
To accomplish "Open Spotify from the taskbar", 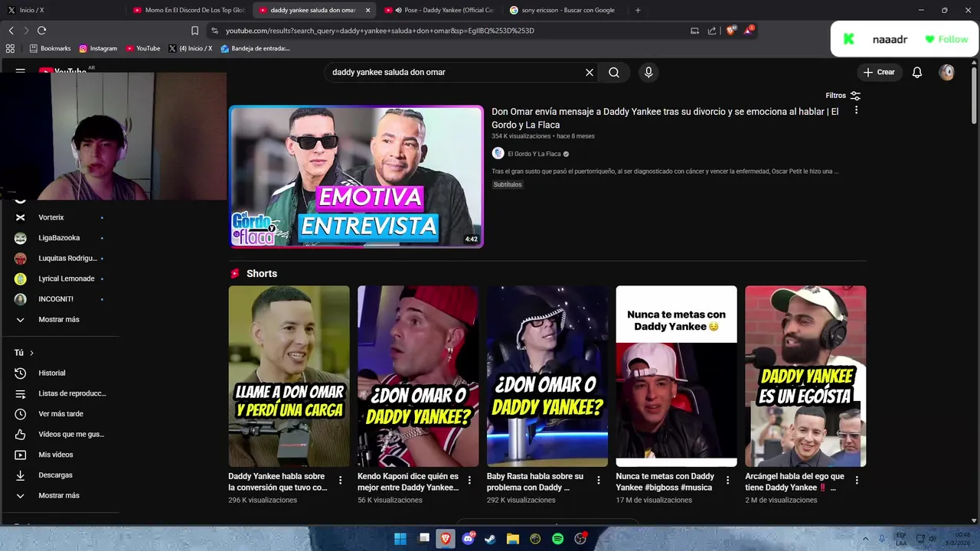I will (557, 539).
